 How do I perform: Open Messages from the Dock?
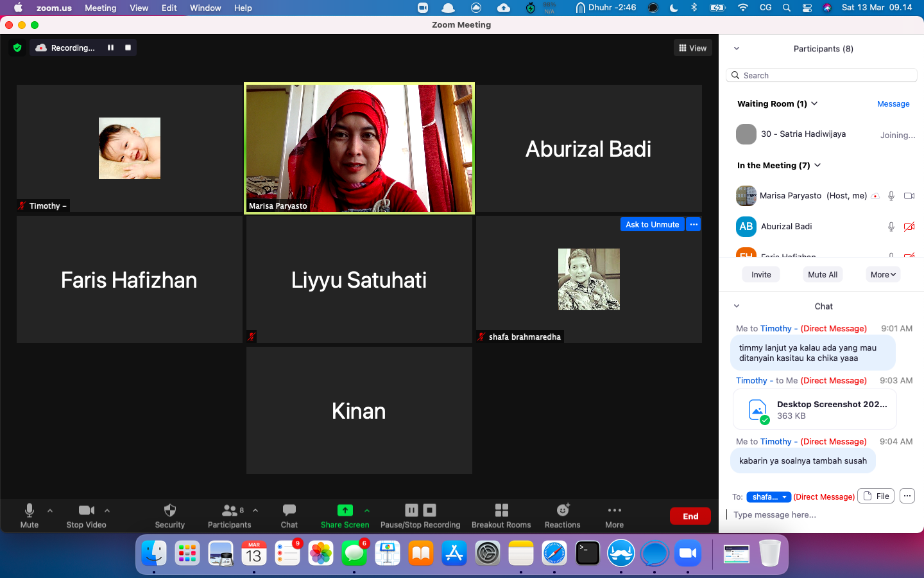[x=354, y=553]
